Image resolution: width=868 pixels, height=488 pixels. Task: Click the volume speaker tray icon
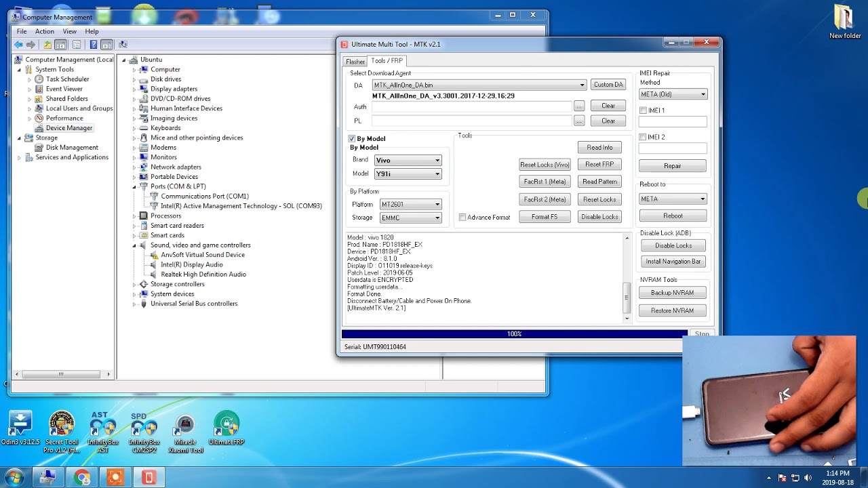[808, 478]
